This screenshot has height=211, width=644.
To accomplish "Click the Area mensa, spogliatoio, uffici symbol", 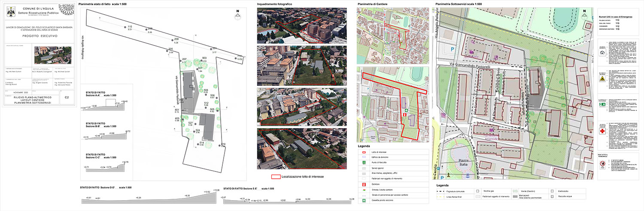I will click(x=363, y=173).
